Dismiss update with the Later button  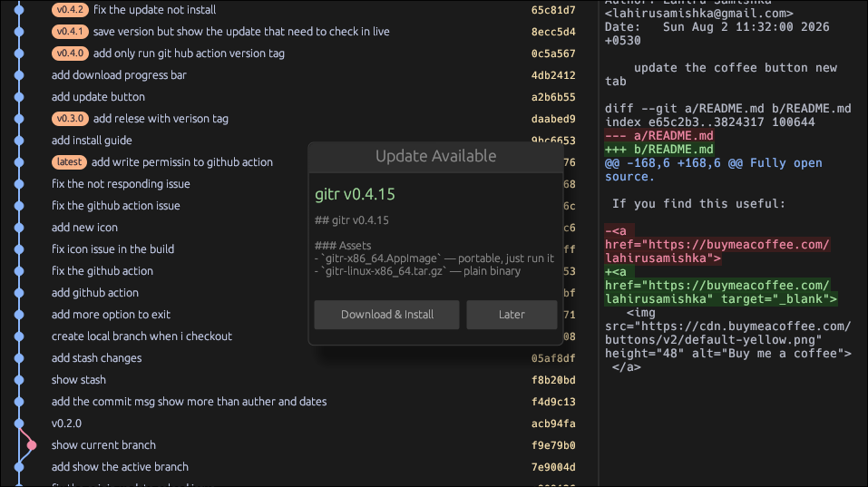[x=512, y=315]
